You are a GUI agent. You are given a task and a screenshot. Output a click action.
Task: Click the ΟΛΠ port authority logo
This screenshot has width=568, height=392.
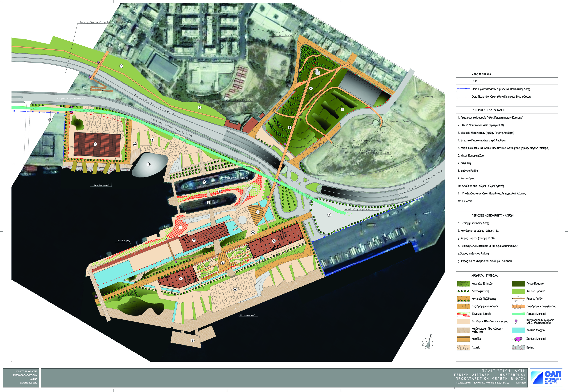546,378
